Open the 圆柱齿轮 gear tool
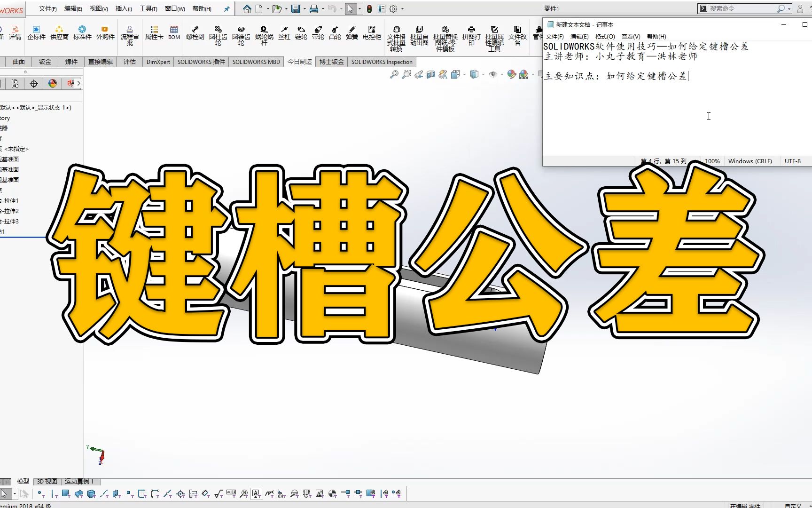This screenshot has height=508, width=812. pos(218,32)
